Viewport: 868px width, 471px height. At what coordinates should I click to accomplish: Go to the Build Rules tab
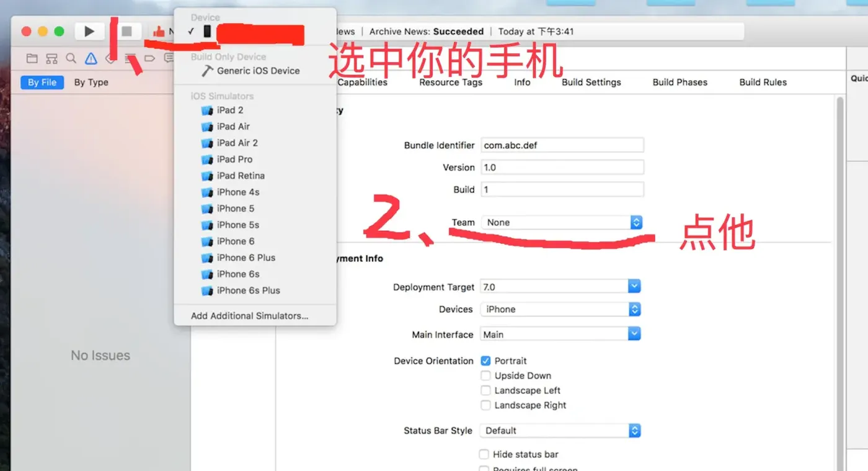[763, 82]
